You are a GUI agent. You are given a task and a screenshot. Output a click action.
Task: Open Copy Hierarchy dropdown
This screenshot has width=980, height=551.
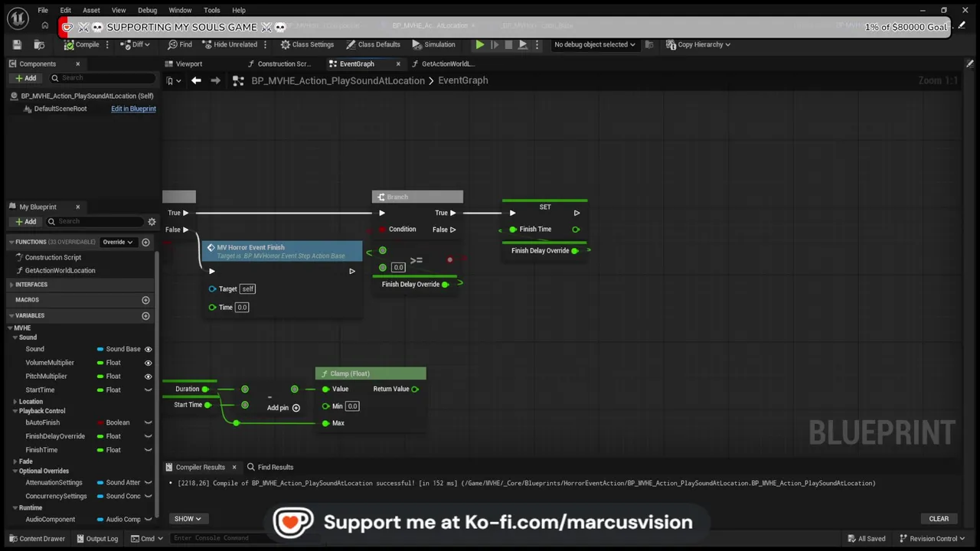pyautogui.click(x=698, y=44)
